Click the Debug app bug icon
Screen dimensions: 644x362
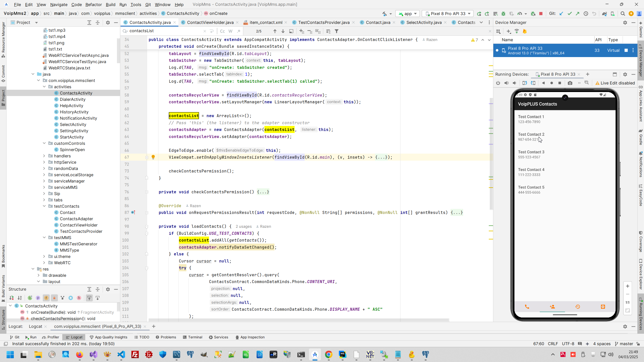tap(503, 14)
